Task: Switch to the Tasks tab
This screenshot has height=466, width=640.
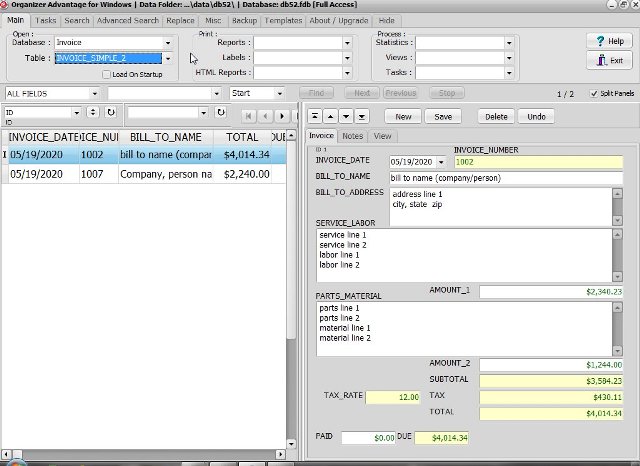Action: pyautogui.click(x=45, y=20)
